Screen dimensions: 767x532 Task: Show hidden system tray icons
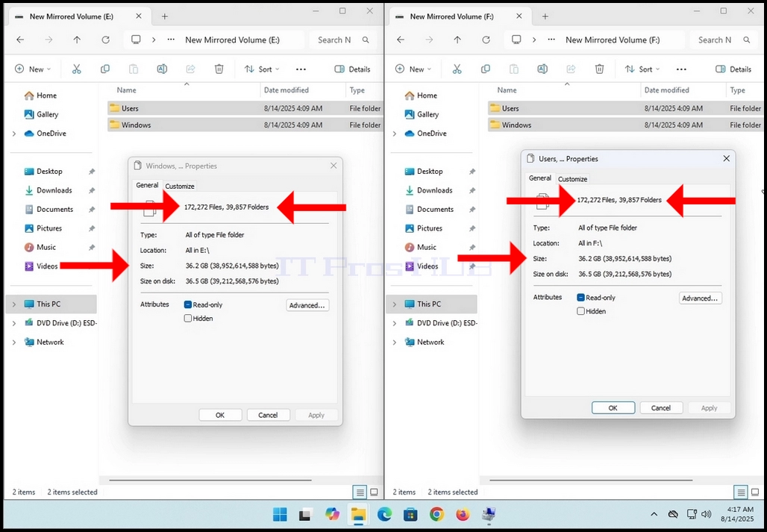point(654,514)
